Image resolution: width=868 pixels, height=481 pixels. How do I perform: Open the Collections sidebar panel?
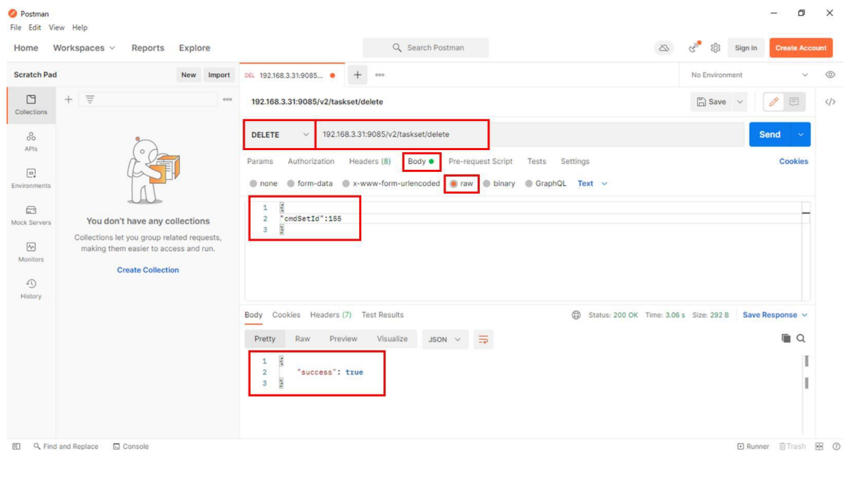(x=31, y=104)
